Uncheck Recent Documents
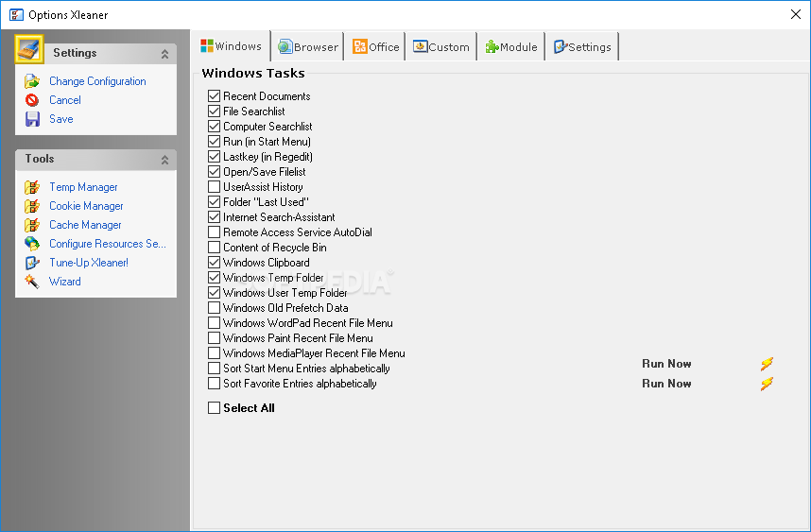The width and height of the screenshot is (811, 532). click(215, 96)
